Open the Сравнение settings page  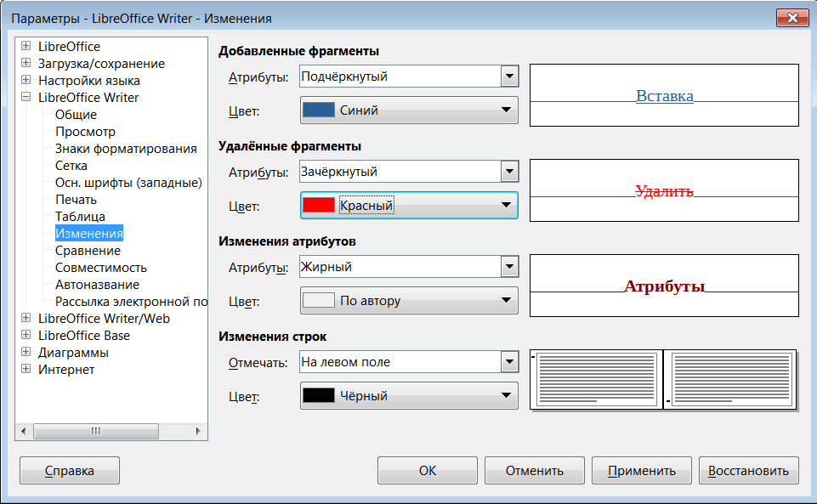[x=88, y=251]
